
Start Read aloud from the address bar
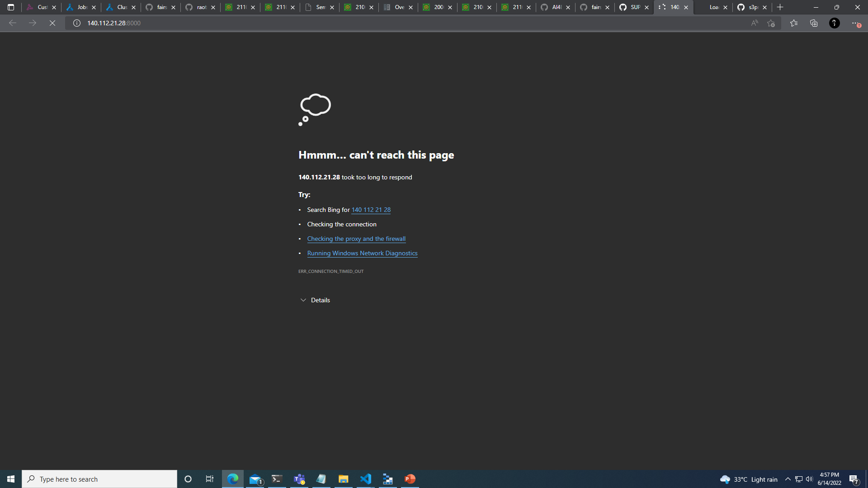[x=754, y=23]
